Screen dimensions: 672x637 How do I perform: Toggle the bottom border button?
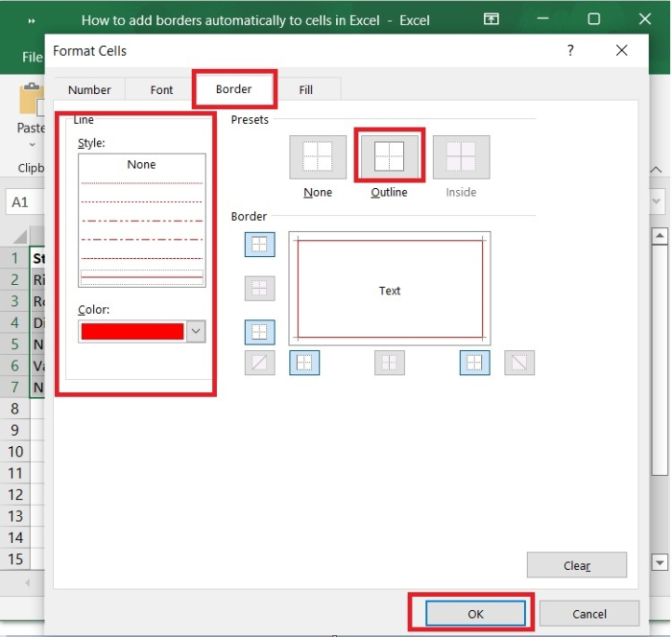click(x=260, y=332)
